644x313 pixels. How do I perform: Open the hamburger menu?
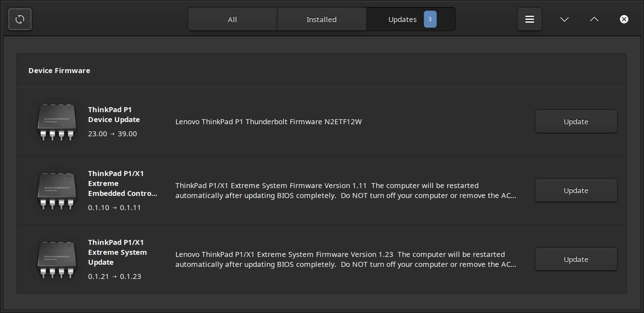coord(529,19)
